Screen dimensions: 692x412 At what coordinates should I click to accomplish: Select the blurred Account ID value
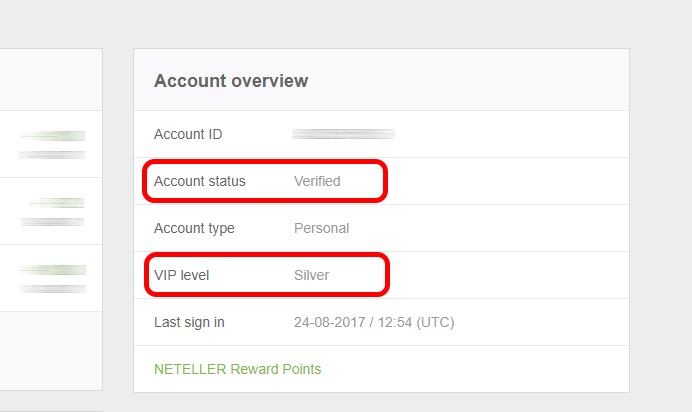(x=343, y=134)
